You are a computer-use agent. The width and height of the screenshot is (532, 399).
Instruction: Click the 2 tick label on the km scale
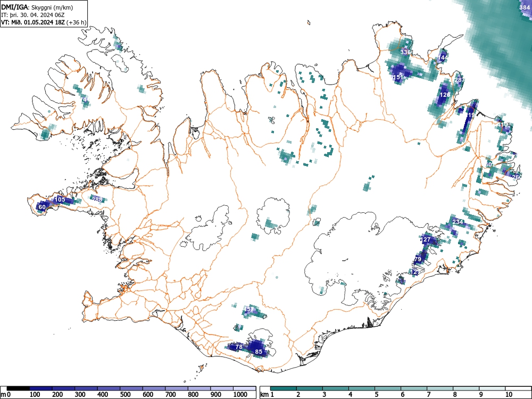[x=298, y=395]
